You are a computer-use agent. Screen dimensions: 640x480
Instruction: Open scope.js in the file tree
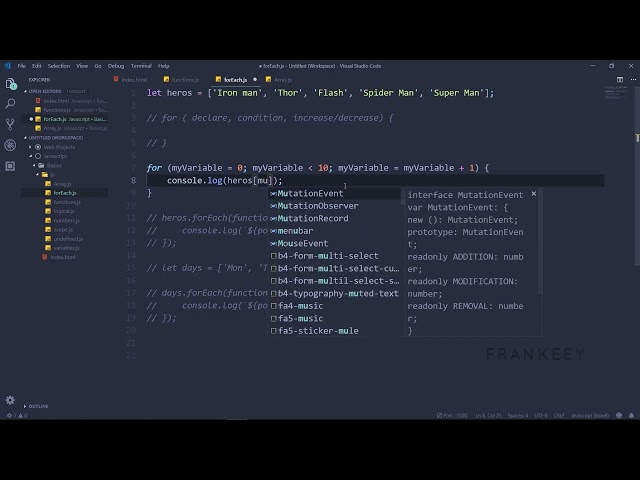pos(63,229)
